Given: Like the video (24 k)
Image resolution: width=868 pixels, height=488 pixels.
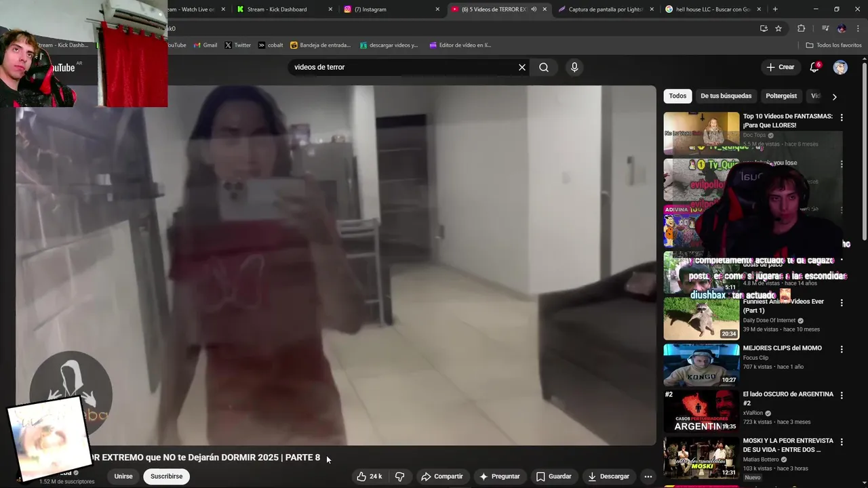Looking at the screenshot, I should click(370, 476).
